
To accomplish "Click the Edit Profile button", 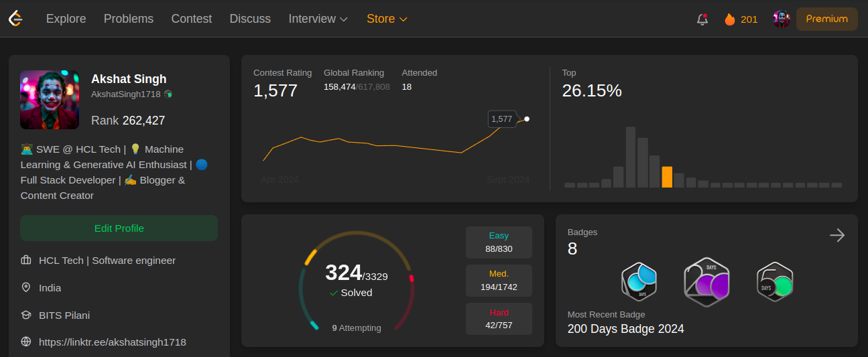I will 119,228.
